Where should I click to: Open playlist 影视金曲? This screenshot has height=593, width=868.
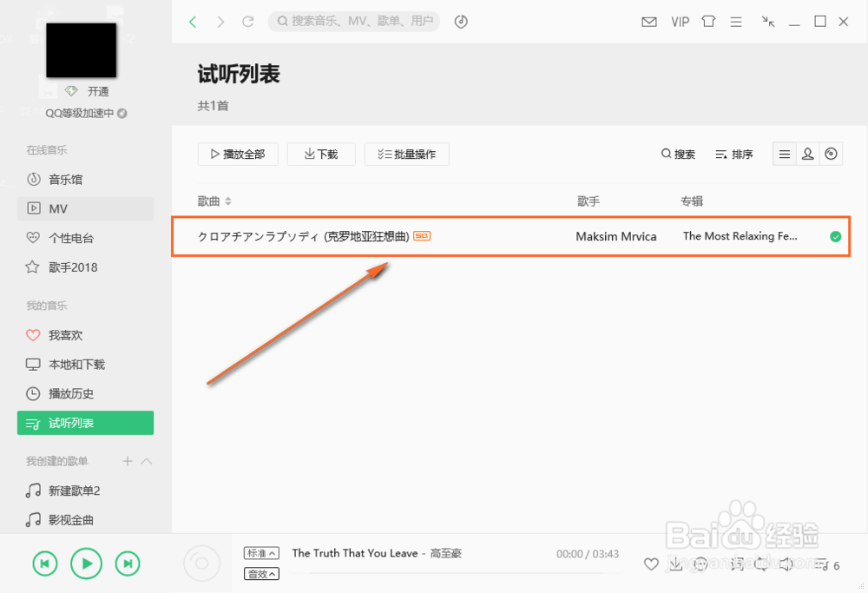(85, 520)
